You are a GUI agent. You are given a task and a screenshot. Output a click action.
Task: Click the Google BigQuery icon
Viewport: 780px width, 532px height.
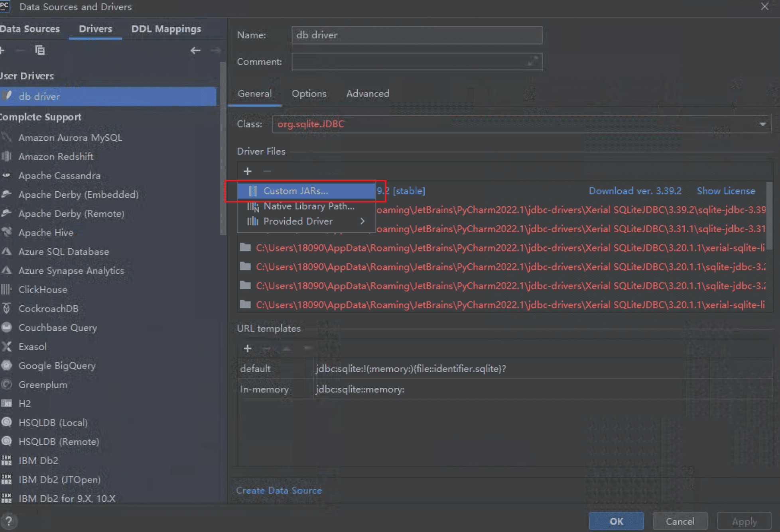point(6,365)
